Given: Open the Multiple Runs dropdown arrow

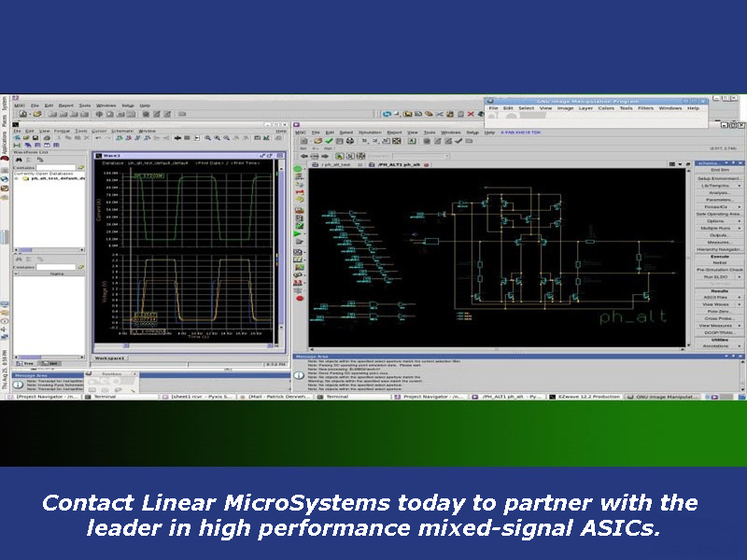Looking at the screenshot, I should click(740, 229).
